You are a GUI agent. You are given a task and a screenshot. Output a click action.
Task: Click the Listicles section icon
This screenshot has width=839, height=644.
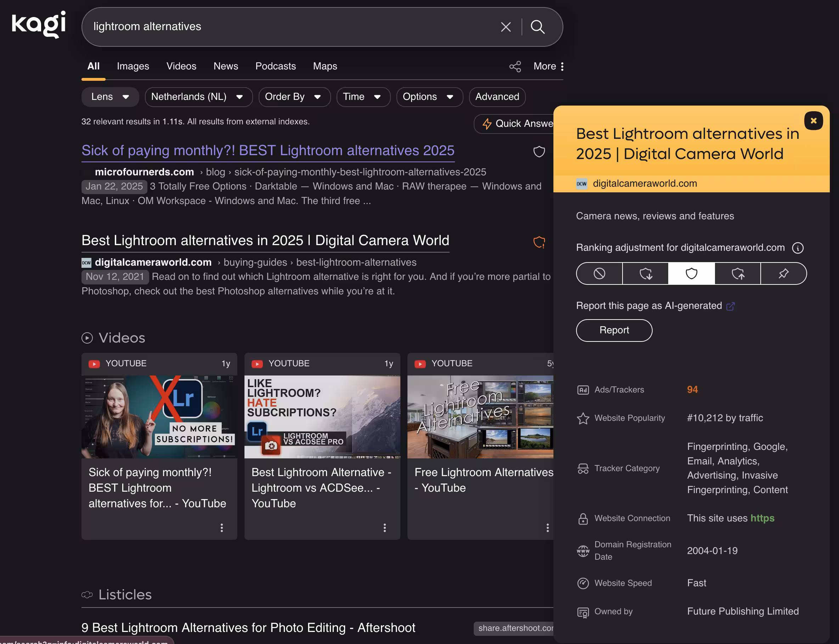(87, 594)
